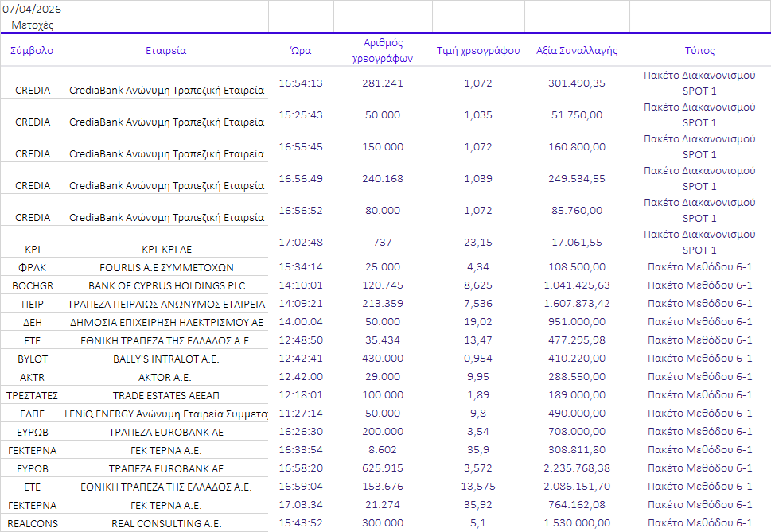Image resolution: width=771 pixels, height=532 pixels.
Task: Select quantity cell 281.241
Action: pyautogui.click(x=383, y=83)
